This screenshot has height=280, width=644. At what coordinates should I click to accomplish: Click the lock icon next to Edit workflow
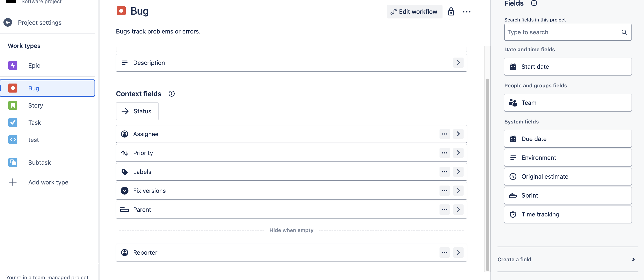tap(451, 12)
